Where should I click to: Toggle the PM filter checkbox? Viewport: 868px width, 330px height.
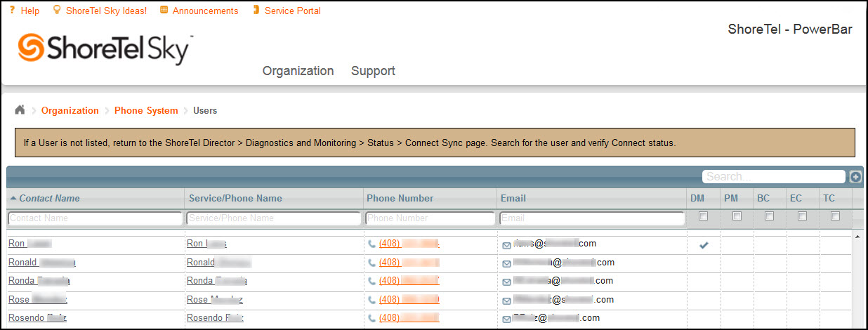pyautogui.click(x=737, y=216)
